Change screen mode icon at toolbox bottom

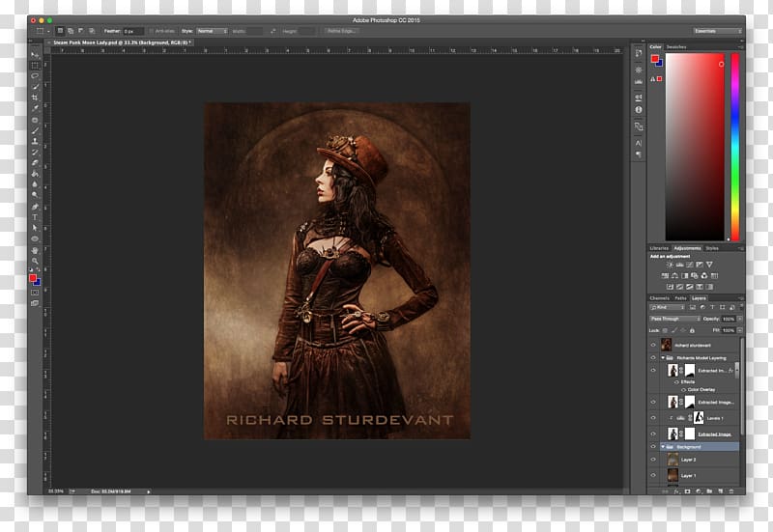pos(35,303)
